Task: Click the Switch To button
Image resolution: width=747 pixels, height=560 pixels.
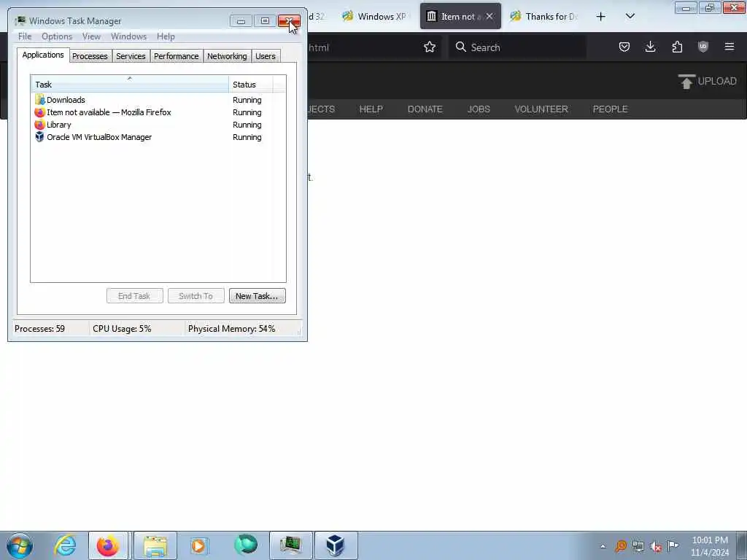Action: point(196,296)
